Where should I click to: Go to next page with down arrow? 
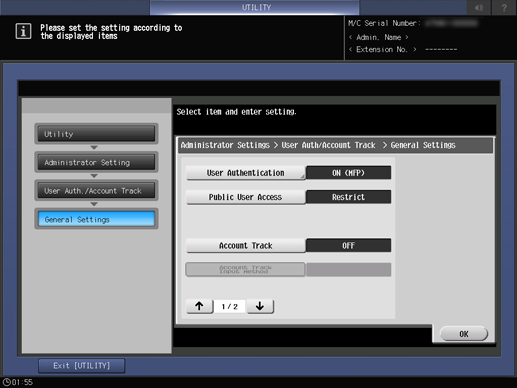click(260, 306)
